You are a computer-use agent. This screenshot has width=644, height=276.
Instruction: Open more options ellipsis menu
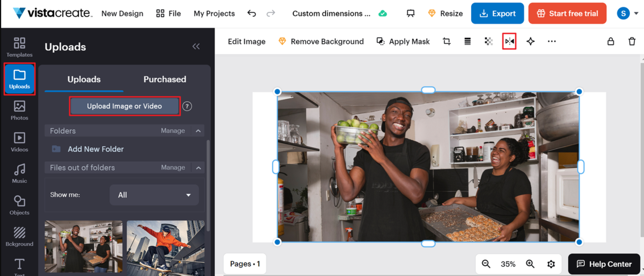point(552,41)
